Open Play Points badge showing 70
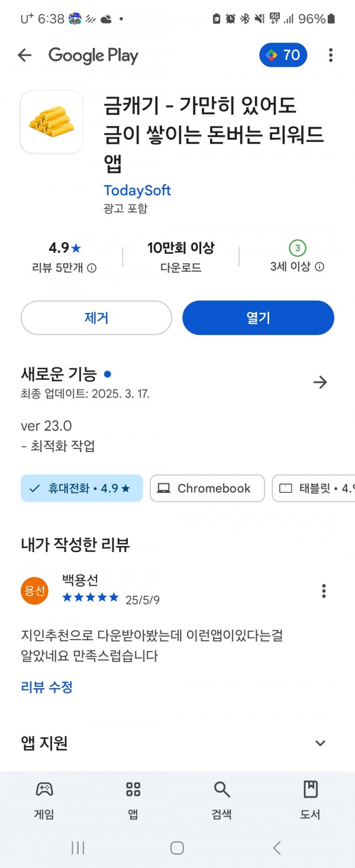Image resolution: width=355 pixels, height=868 pixels. 283,55
